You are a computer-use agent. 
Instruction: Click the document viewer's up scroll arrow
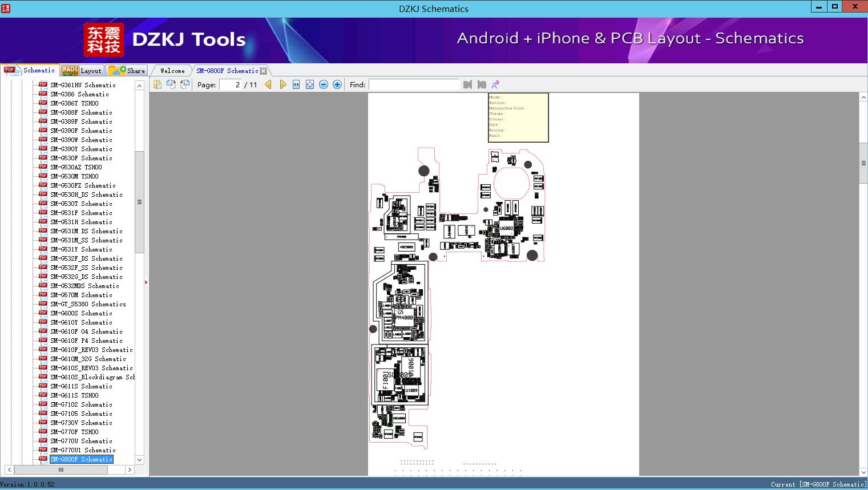(863, 98)
